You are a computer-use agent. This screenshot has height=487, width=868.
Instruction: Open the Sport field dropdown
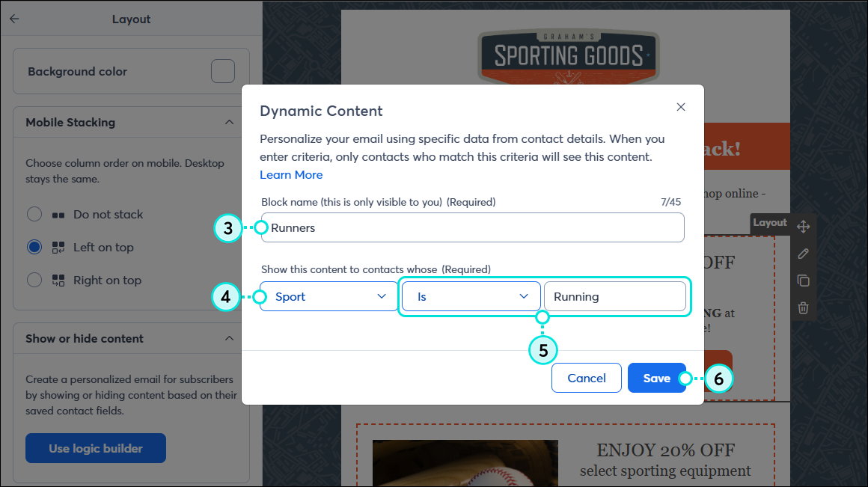(328, 296)
